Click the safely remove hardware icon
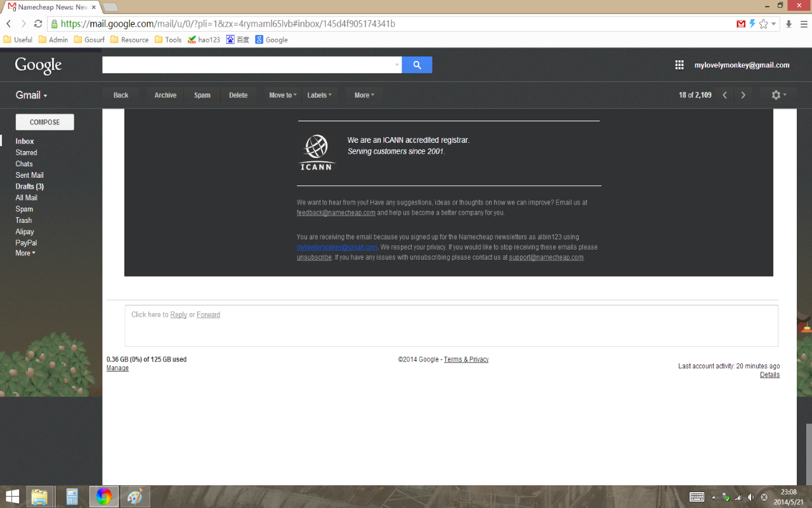Image resolution: width=812 pixels, height=508 pixels. [726, 497]
